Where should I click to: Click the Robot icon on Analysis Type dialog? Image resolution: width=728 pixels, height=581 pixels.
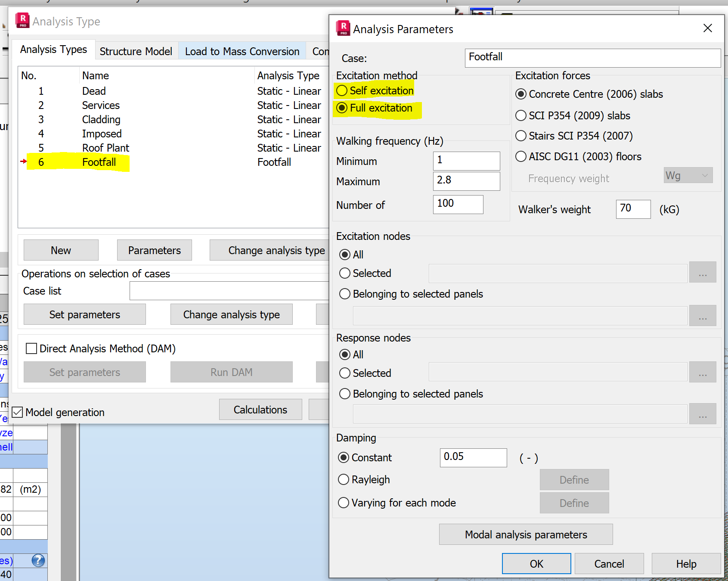(22, 20)
